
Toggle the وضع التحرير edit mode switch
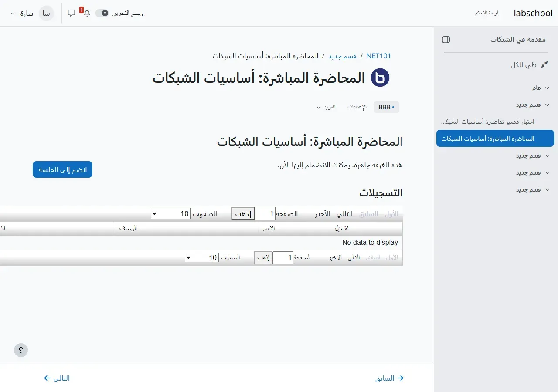pyautogui.click(x=102, y=13)
